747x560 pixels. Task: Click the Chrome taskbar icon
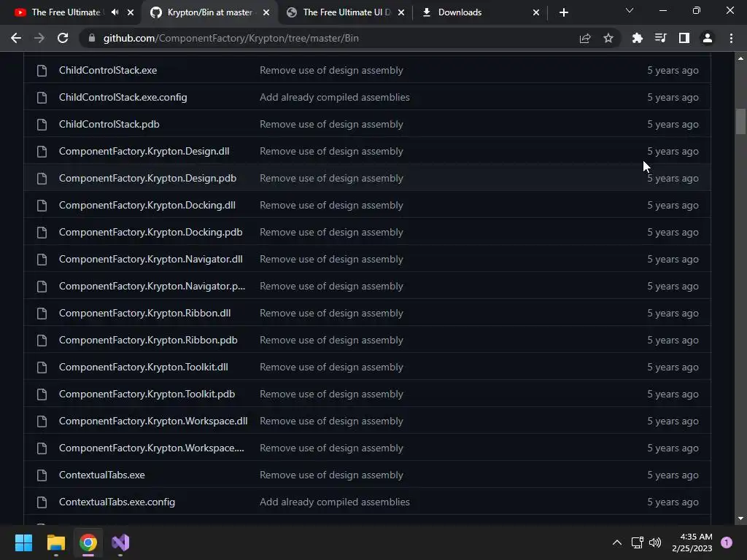88,542
